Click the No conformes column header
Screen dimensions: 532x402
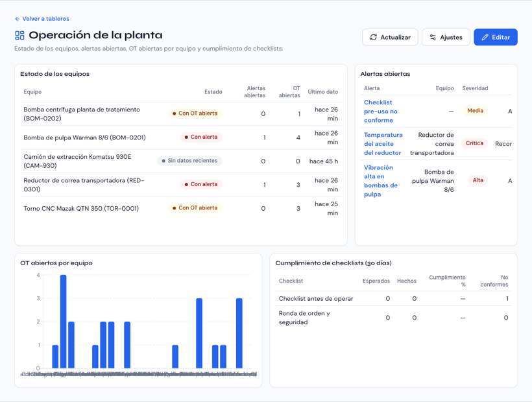(x=494, y=281)
